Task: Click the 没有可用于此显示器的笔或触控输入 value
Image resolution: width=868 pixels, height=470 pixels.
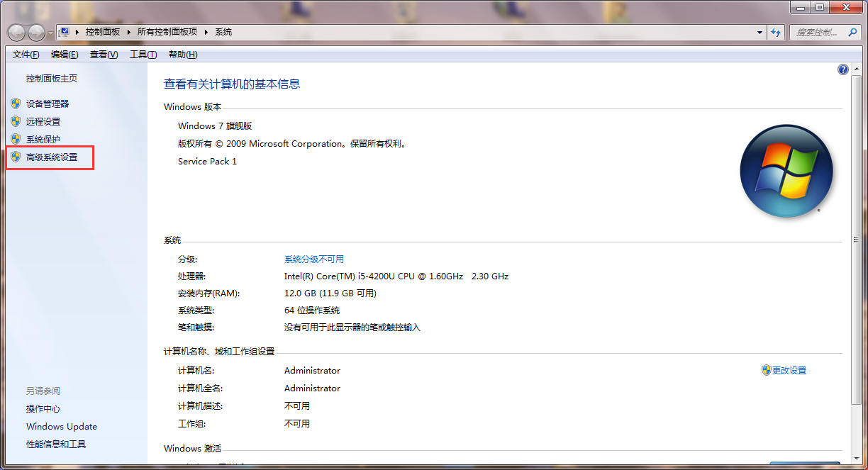Action: [x=352, y=328]
